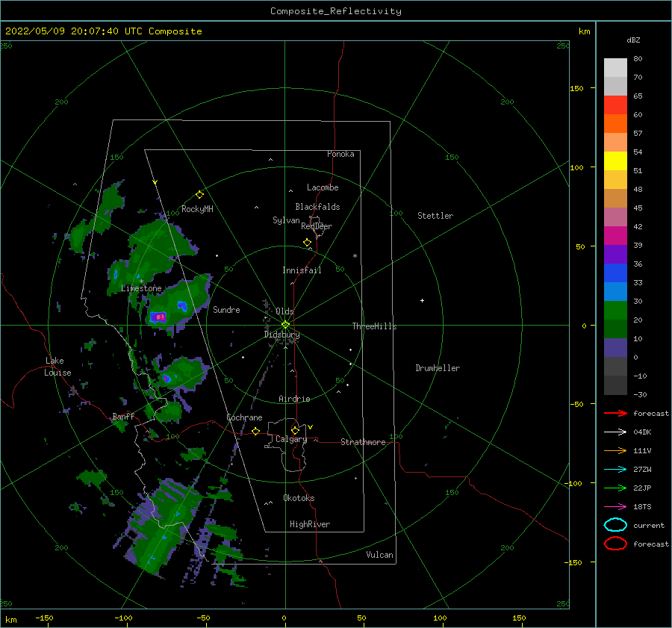Screen dimensions: 672x628
Task: Click the red forecast ellipse in the legend
Action: 615,544
